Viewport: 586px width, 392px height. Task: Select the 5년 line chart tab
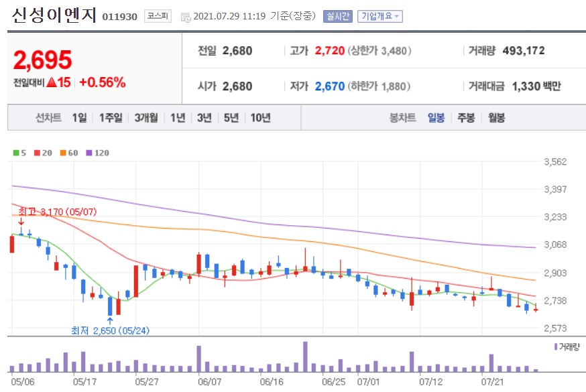(x=231, y=118)
